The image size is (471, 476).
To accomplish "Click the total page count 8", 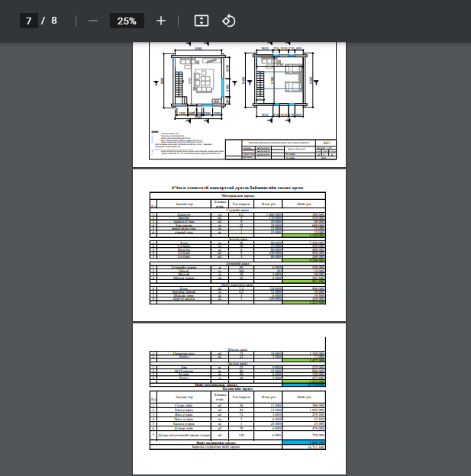I will pos(54,21).
